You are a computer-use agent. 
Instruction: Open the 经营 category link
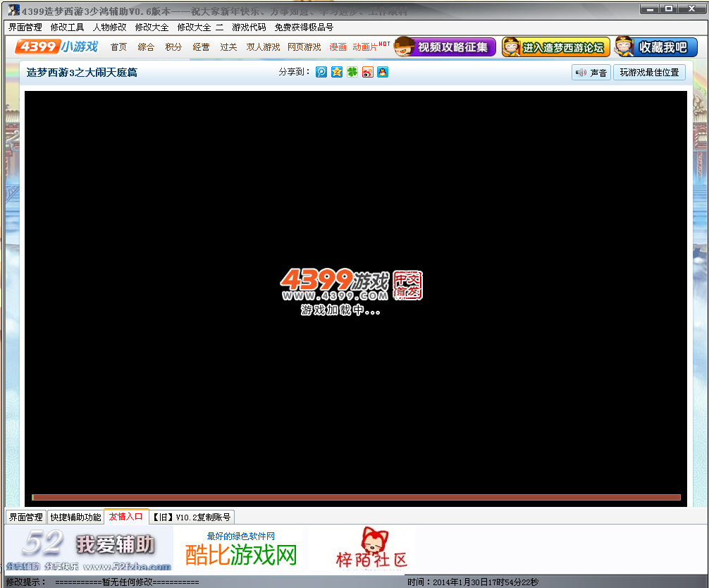pos(202,47)
